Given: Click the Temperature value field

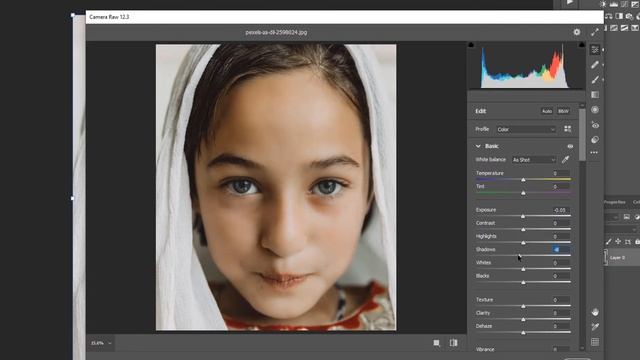Looking at the screenshot, I should (560, 173).
